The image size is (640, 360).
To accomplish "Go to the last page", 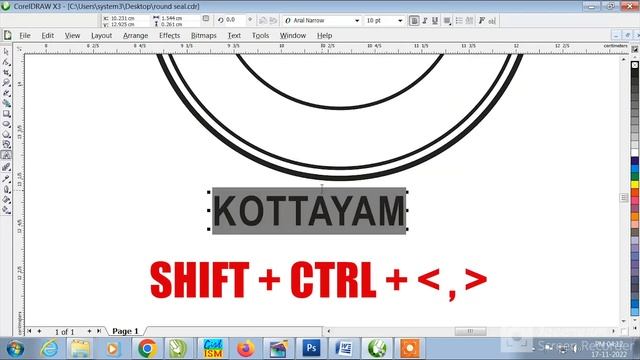I will (99, 331).
